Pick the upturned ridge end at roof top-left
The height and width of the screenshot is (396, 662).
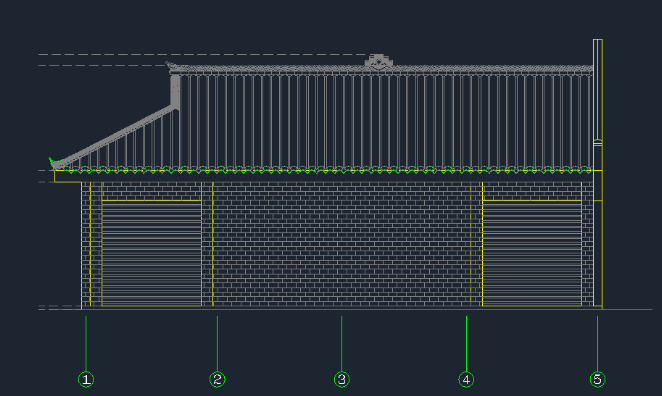point(171,66)
